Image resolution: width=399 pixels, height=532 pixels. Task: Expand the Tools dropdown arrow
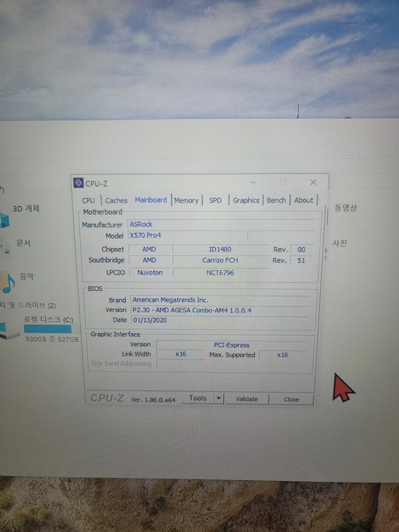[x=219, y=398]
